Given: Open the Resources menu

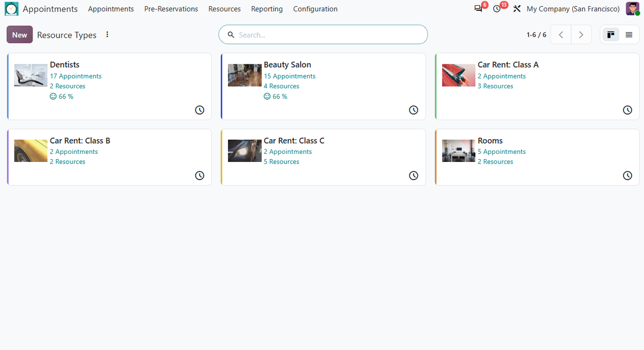Looking at the screenshot, I should pyautogui.click(x=224, y=9).
